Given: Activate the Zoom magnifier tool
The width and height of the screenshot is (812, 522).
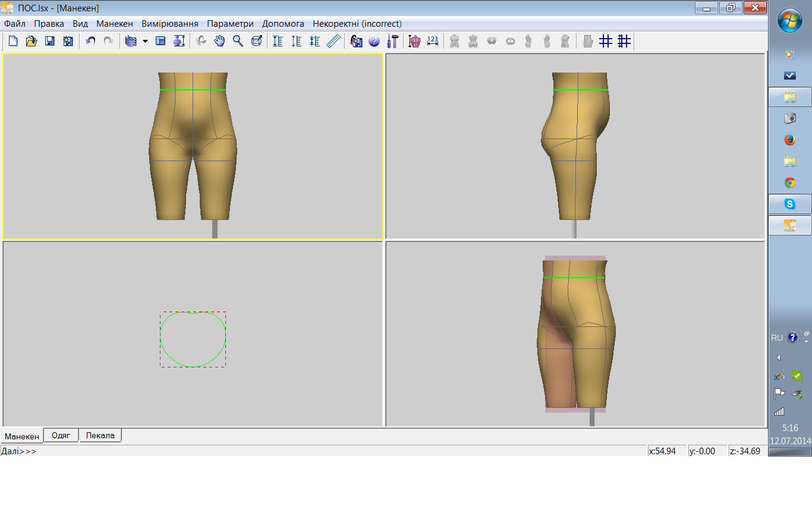Looking at the screenshot, I should pos(238,41).
